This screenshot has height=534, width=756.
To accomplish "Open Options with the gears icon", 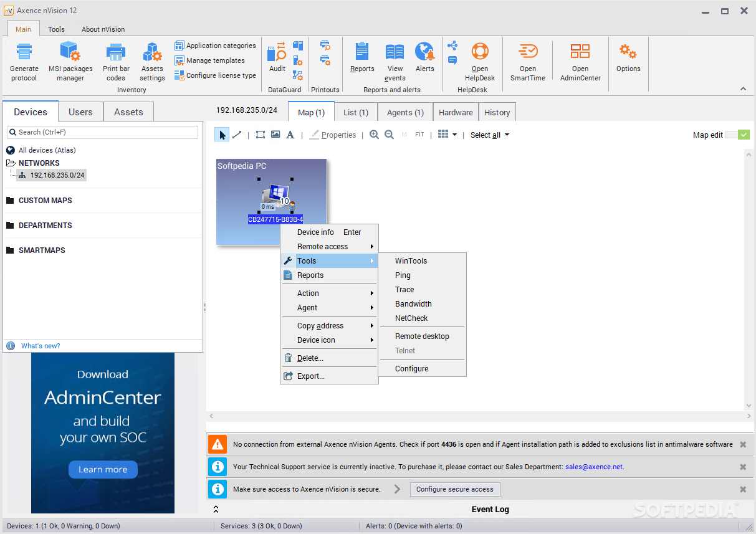I will [628, 57].
